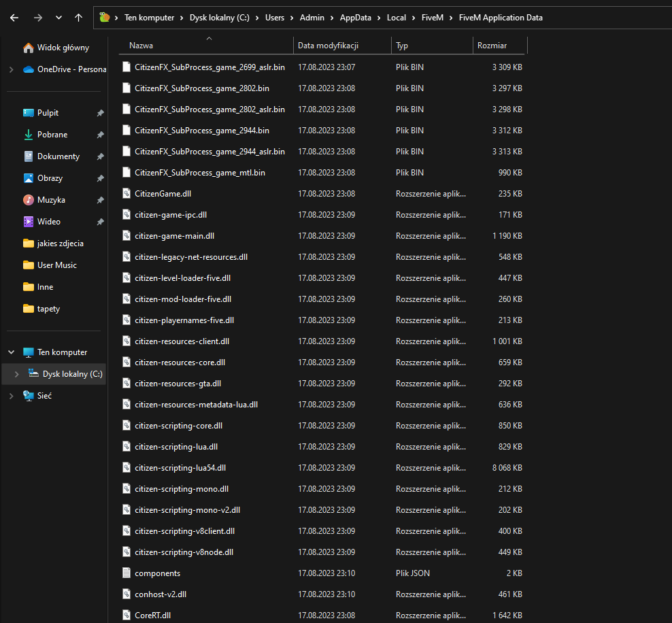Click the Obrazy pictures icon
Viewport: 672px width, 623px height.
(x=29, y=178)
